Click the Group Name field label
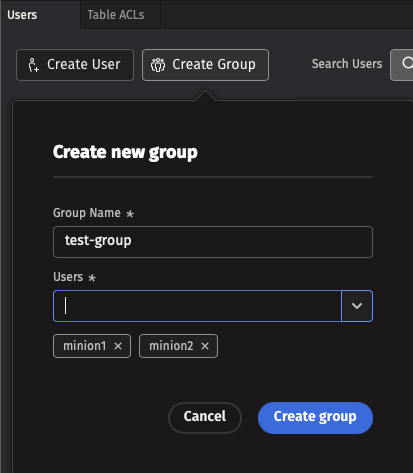The image size is (413, 473). (x=87, y=213)
